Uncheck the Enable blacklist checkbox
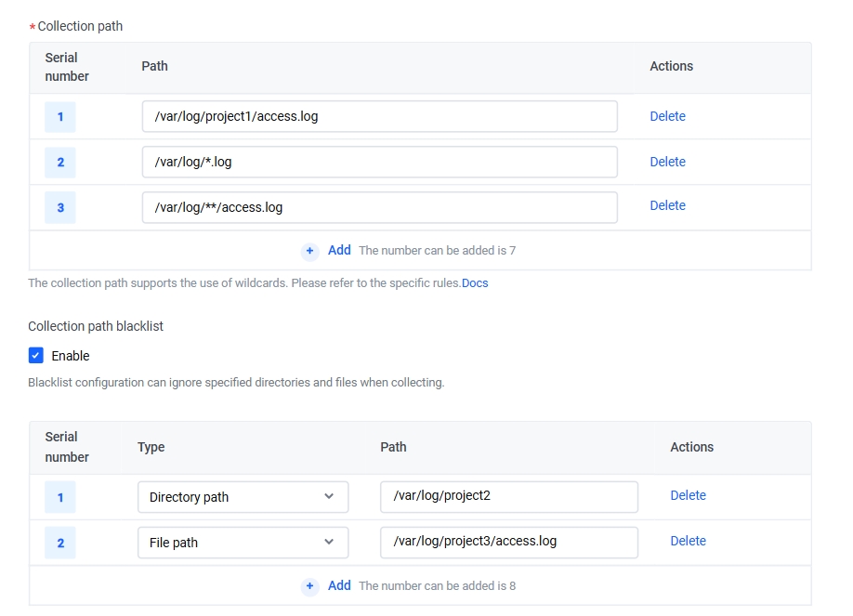 [x=36, y=355]
